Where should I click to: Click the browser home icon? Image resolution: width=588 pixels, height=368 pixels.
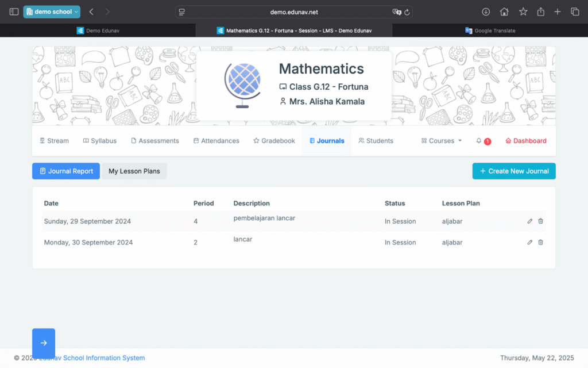504,11
